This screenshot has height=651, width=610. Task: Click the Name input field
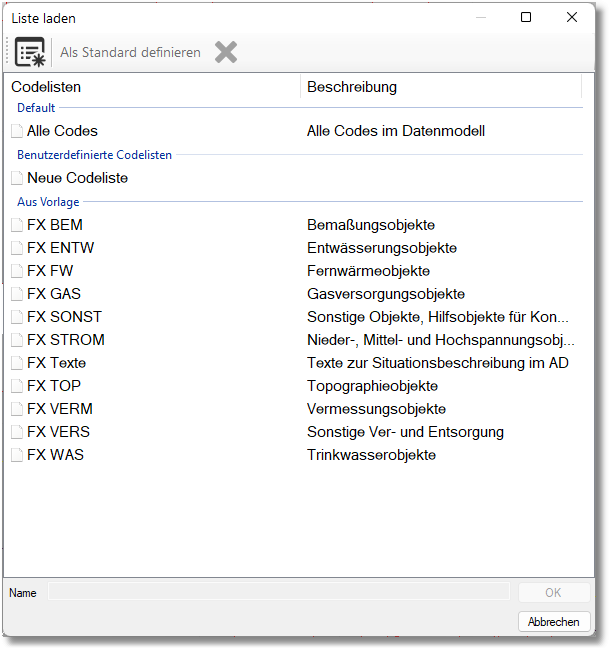coord(278,593)
